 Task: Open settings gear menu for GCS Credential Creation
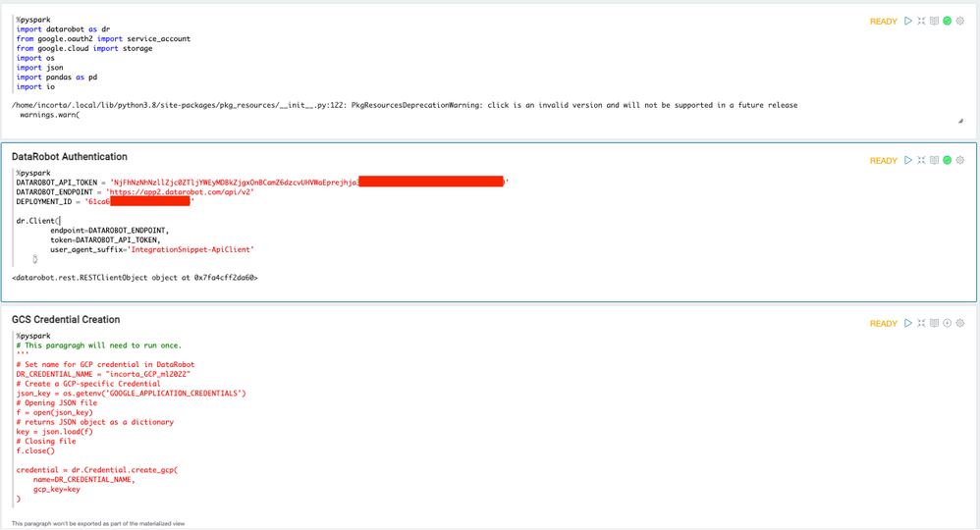[x=960, y=323]
